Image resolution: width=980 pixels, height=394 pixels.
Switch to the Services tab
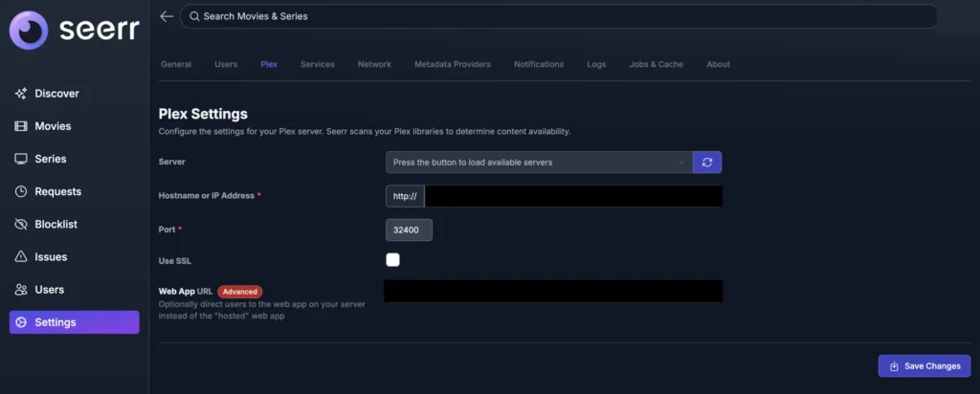pyautogui.click(x=318, y=64)
